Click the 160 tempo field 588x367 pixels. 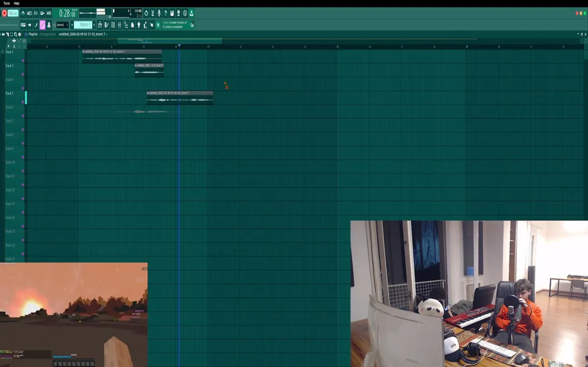(13, 13)
